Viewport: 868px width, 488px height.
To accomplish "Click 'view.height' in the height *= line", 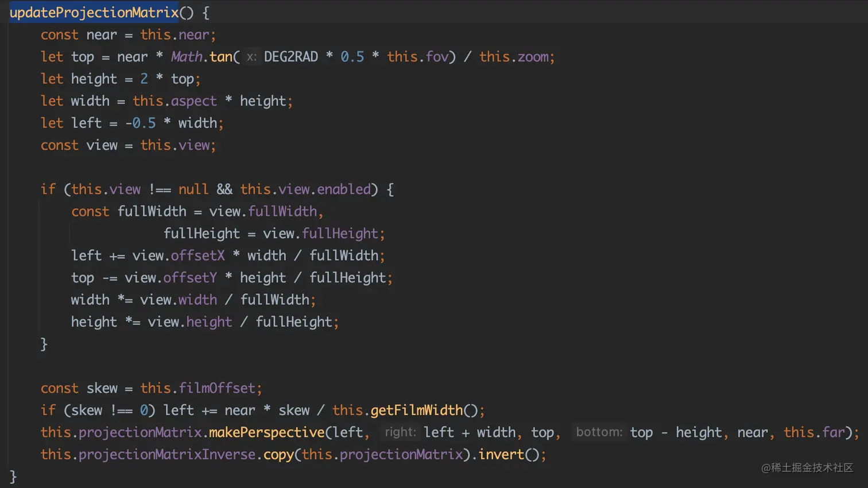I will click(x=190, y=322).
